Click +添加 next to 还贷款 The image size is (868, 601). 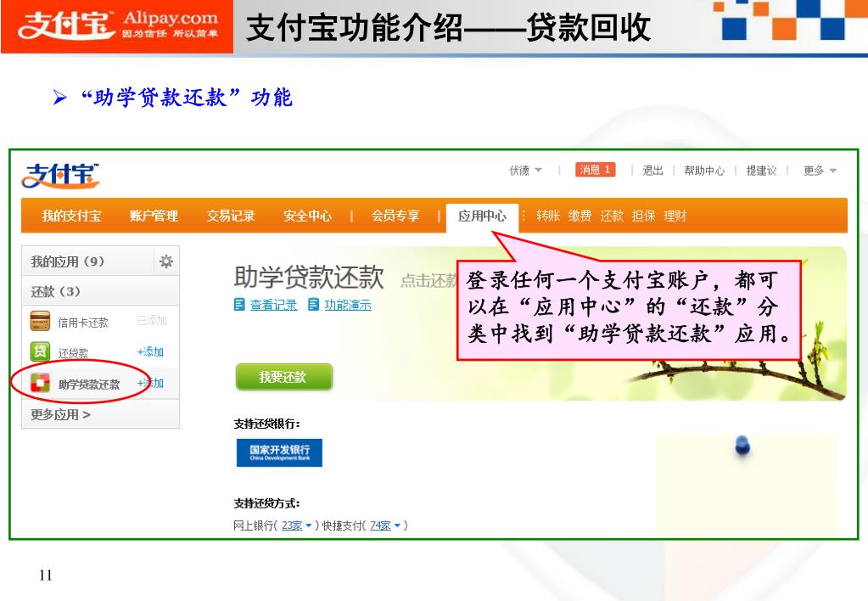click(150, 351)
